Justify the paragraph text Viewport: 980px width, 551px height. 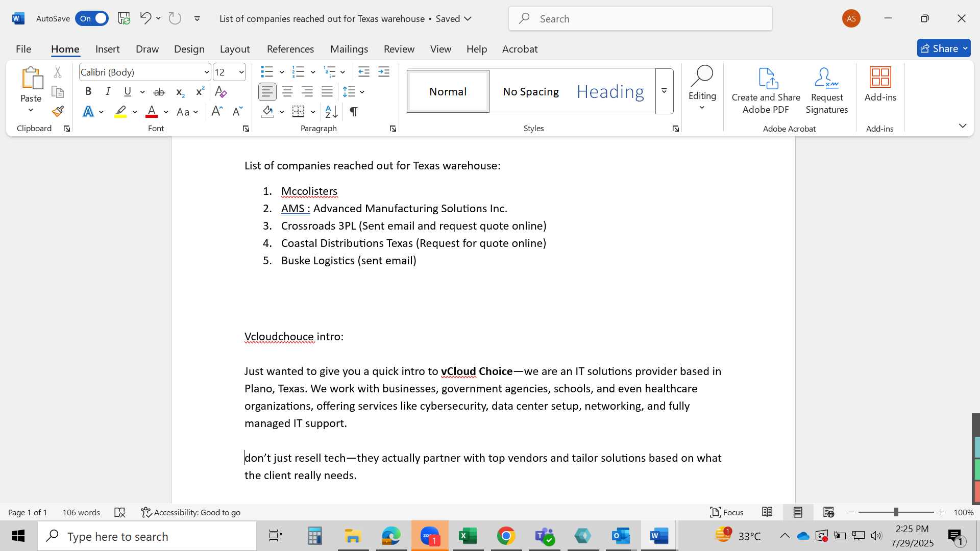click(327, 92)
